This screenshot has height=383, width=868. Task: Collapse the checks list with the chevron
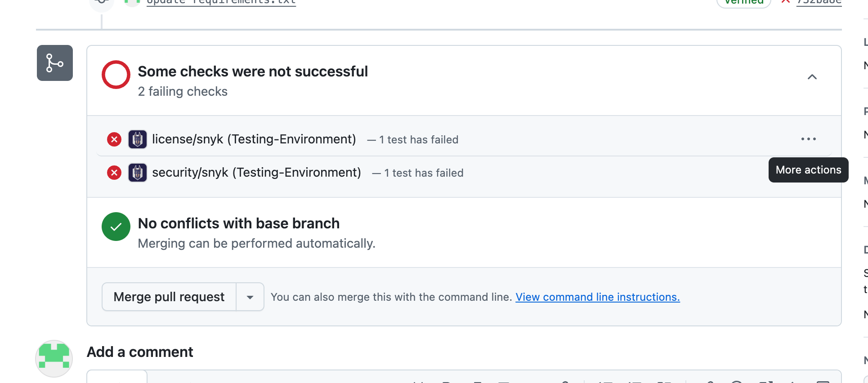812,77
